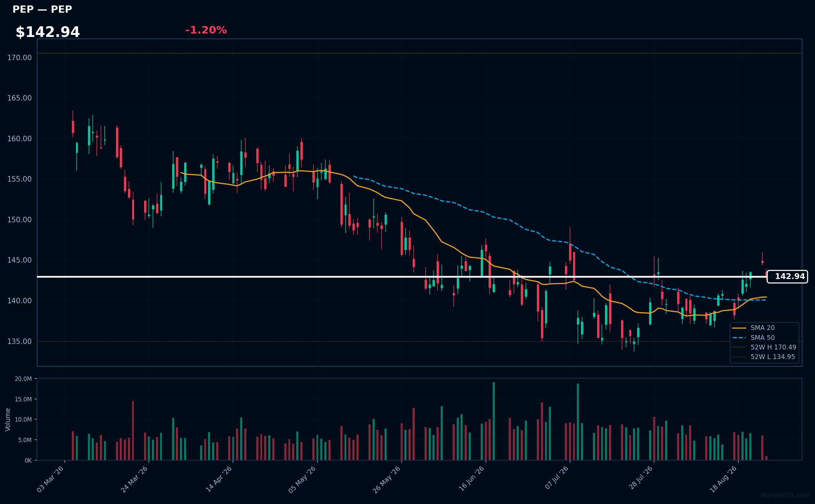815x504 pixels.
Task: Click the "52W L 134.95" legend entry
Action: tap(764, 357)
